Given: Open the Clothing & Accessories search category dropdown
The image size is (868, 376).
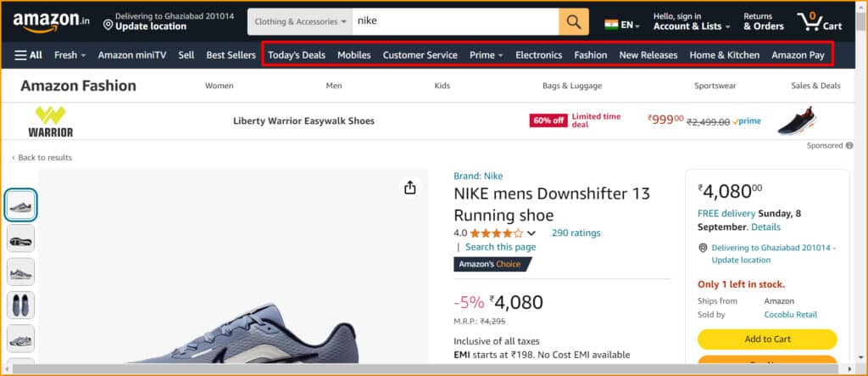Looking at the screenshot, I should [x=300, y=21].
